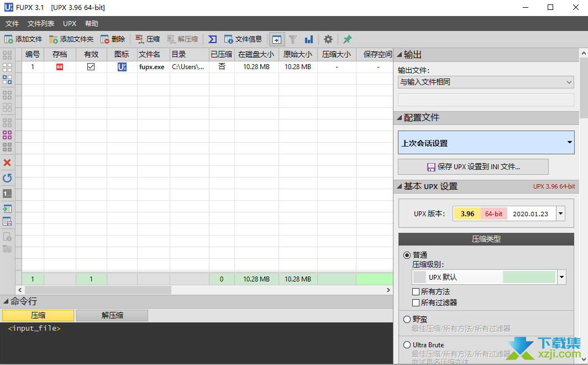Click the topmost grid icon in left sidebar
Screen dimensions: 588x365
7,55
